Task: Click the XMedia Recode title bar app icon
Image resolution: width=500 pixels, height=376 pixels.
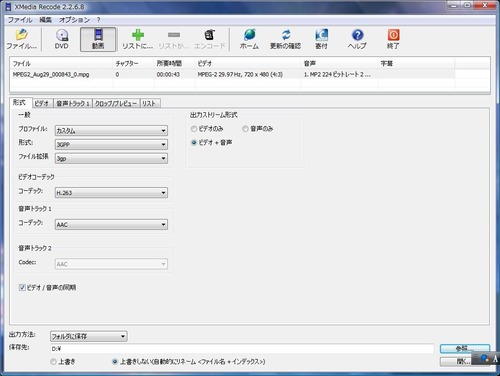Action: [x=8, y=7]
